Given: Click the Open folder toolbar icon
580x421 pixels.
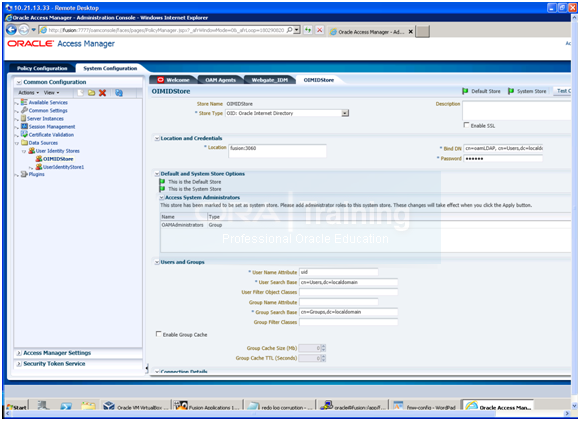Looking at the screenshot, I should click(91, 93).
